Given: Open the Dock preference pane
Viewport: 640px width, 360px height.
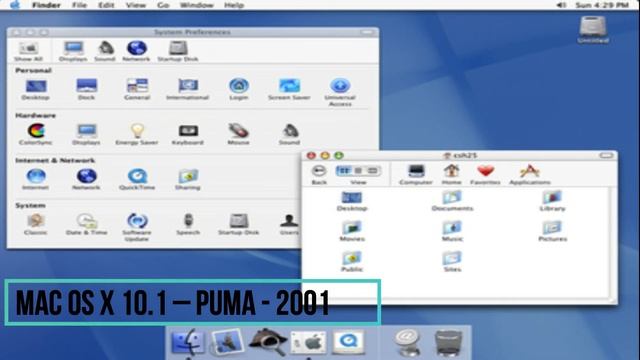Looking at the screenshot, I should (86, 90).
